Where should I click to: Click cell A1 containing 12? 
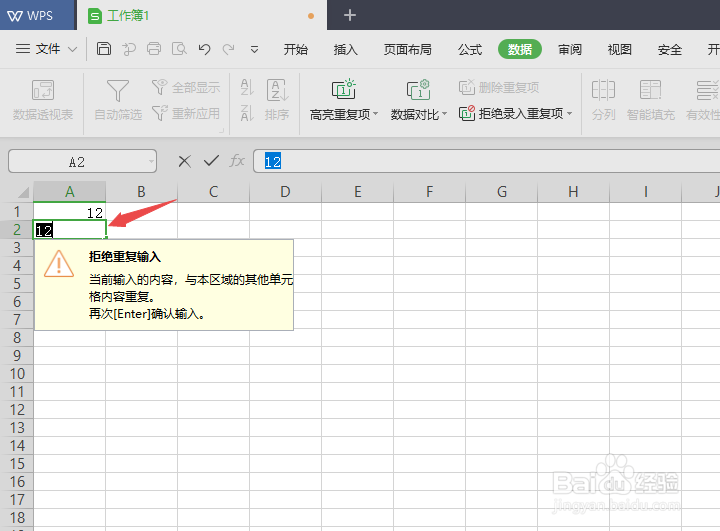(69, 212)
